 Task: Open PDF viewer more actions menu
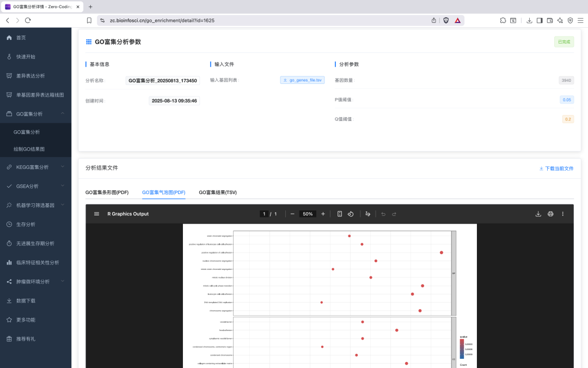(x=563, y=214)
